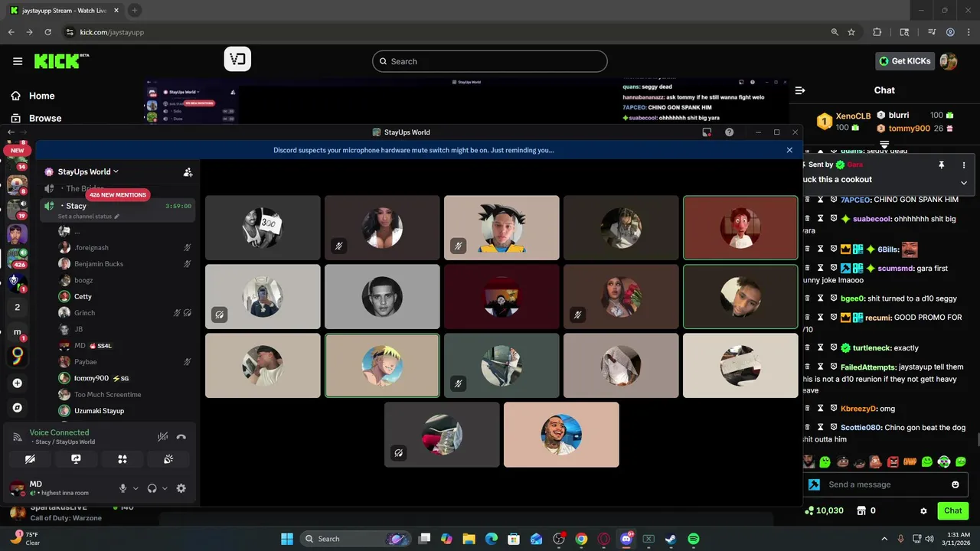Open Discord user settings gear

181,488
